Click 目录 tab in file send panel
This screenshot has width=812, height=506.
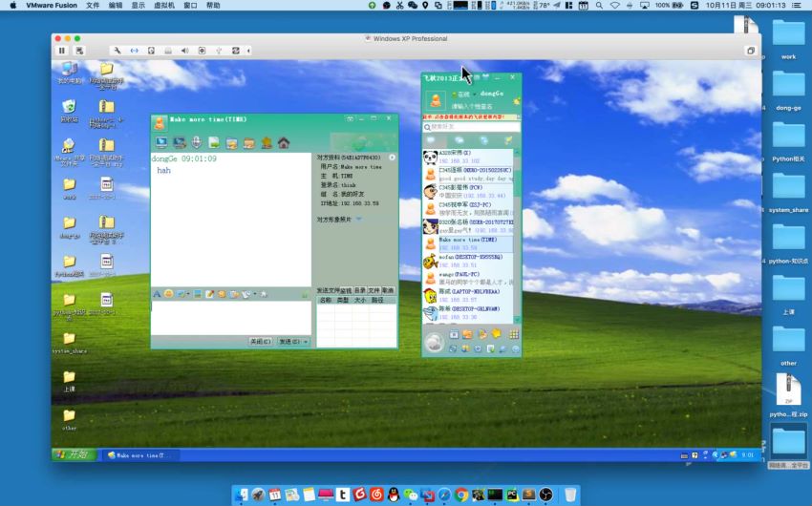click(360, 290)
